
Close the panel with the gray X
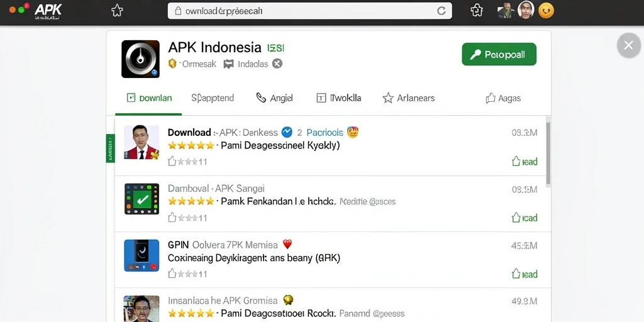[628, 45]
